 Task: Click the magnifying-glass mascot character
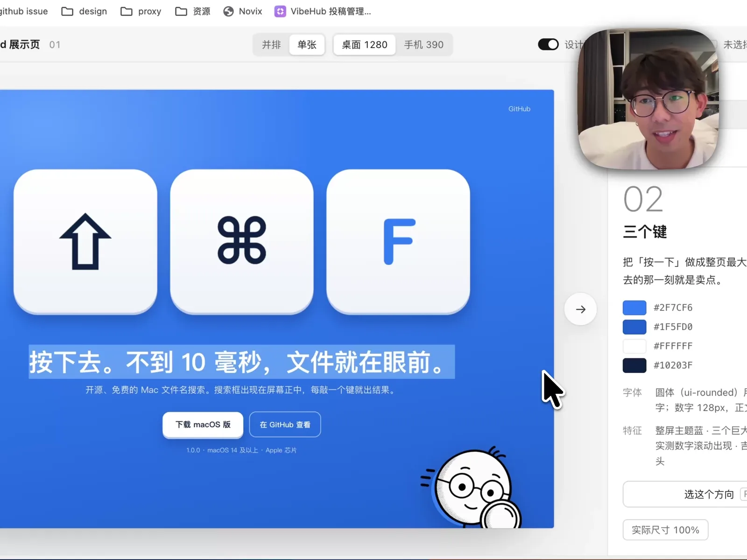(x=472, y=488)
